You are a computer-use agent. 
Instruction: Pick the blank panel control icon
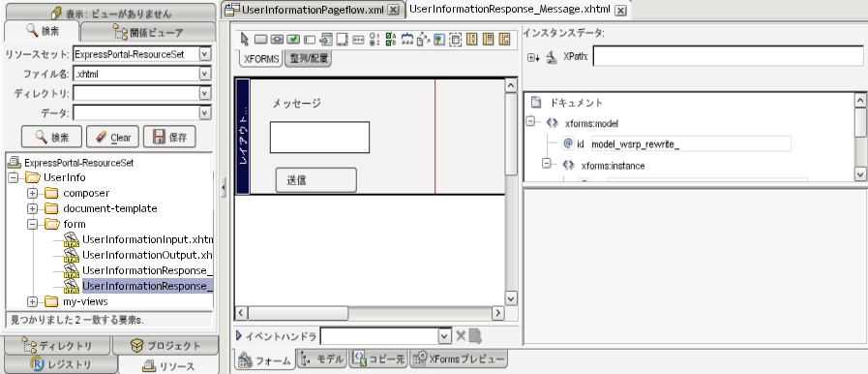coord(343,40)
